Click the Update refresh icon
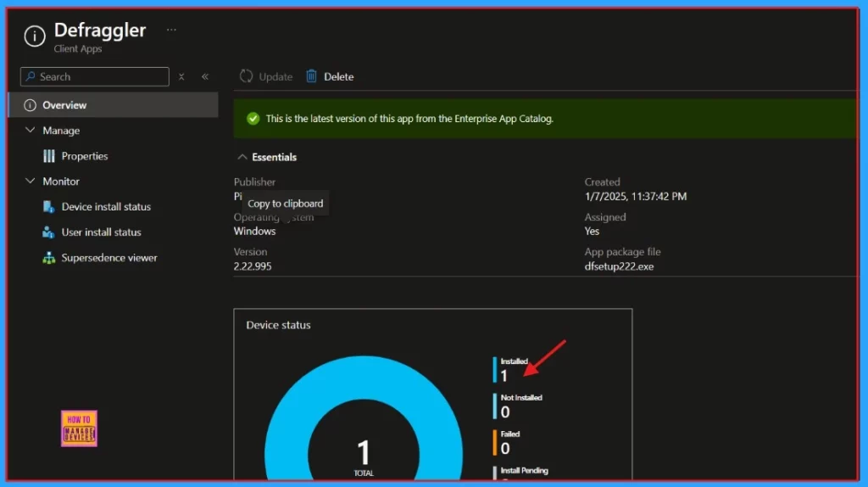 point(247,76)
